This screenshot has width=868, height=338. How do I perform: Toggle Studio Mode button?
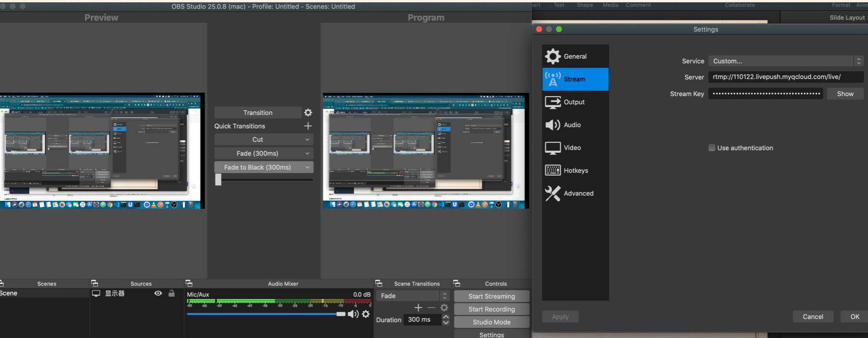click(x=492, y=322)
